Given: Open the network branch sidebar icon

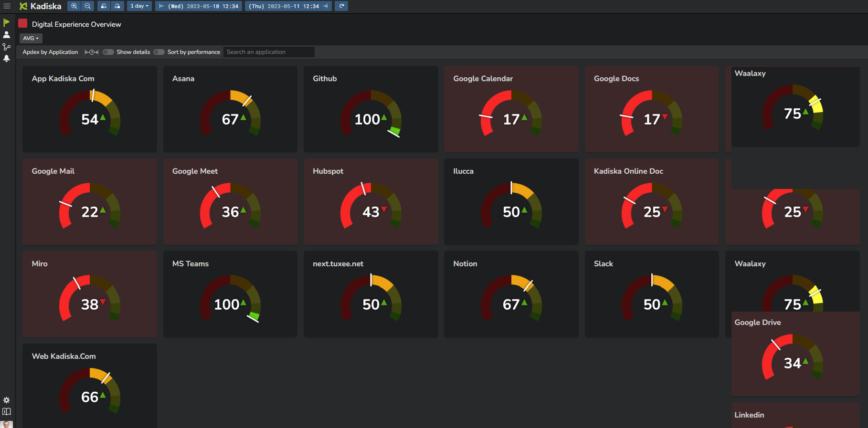Looking at the screenshot, I should pyautogui.click(x=7, y=47).
